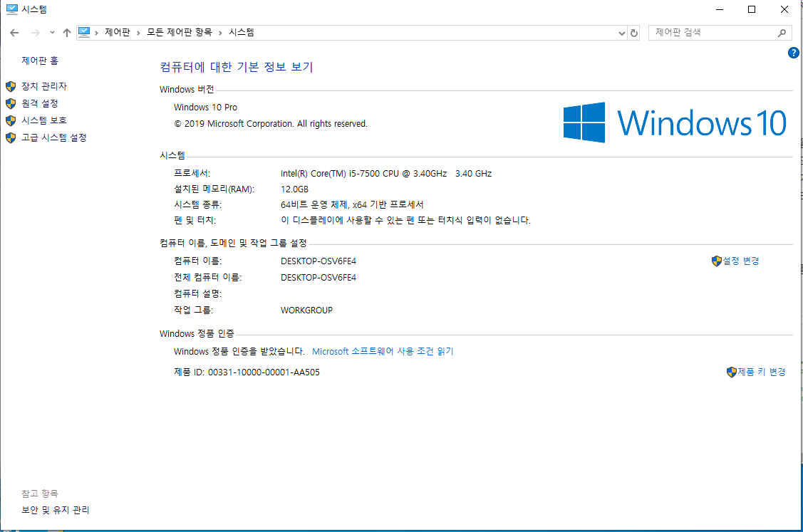Select 시스템 breadcrumb in address bar
This screenshot has height=532, width=803.
242,32
